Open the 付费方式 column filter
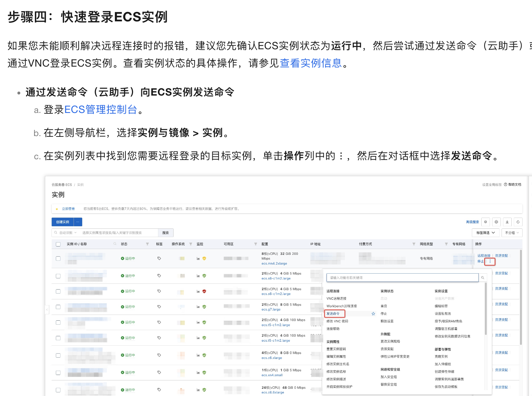The width and height of the screenshot is (532, 396). [414, 244]
